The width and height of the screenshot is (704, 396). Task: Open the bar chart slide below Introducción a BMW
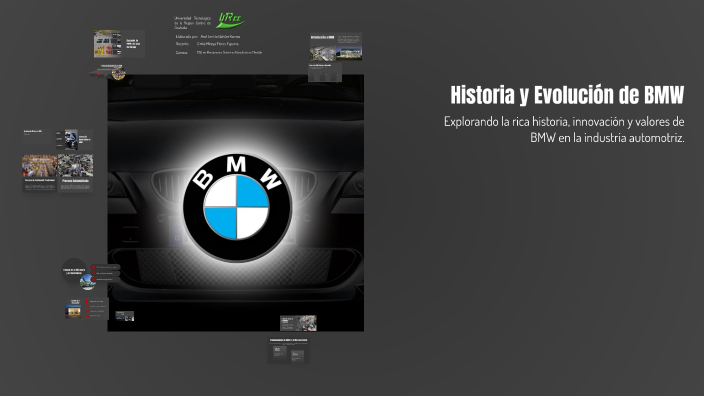point(325,72)
